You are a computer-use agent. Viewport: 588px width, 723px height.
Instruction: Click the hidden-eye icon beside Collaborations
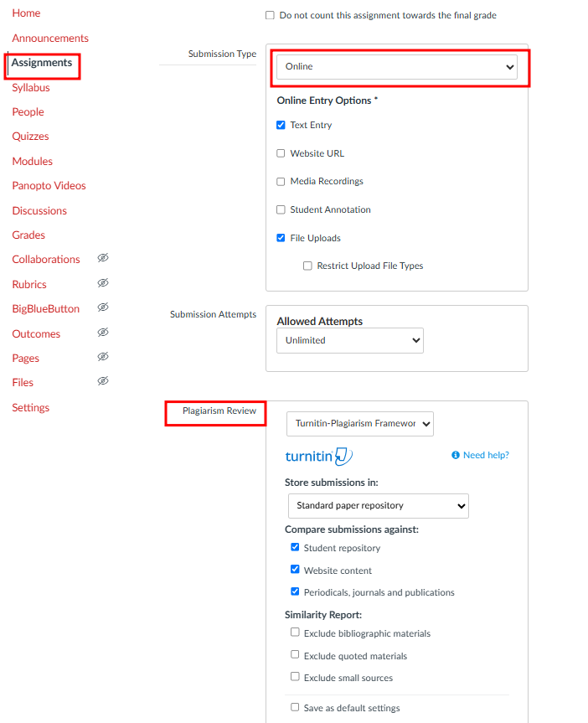tap(103, 258)
